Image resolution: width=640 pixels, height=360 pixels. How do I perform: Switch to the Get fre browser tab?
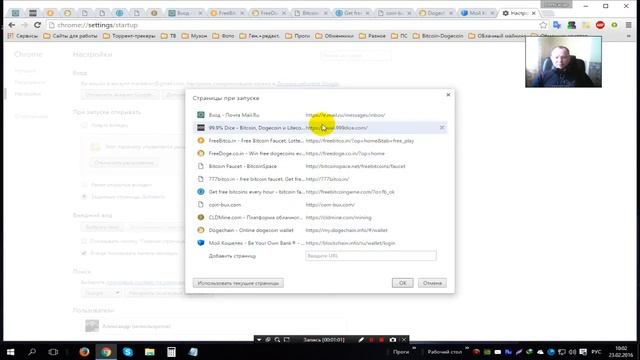[x=352, y=13]
